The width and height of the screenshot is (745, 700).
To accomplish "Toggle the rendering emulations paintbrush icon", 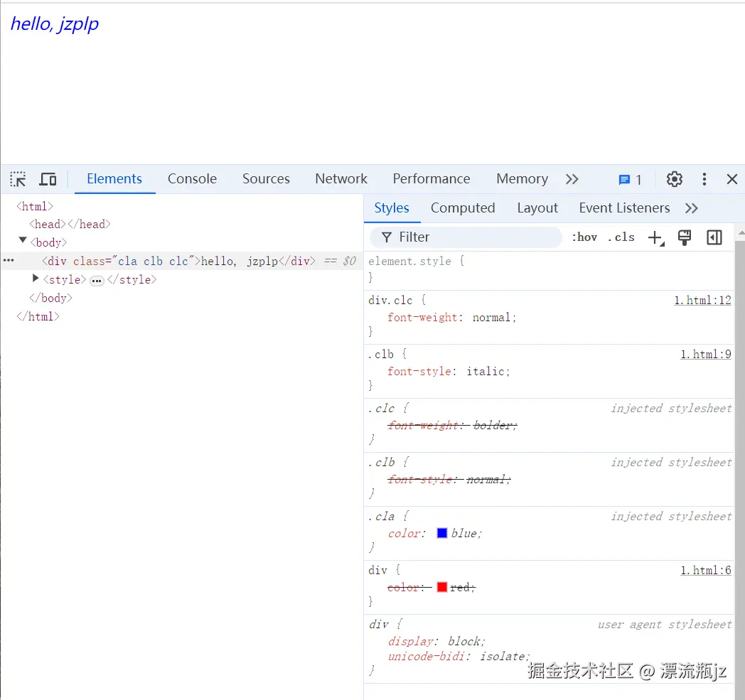I will [x=685, y=237].
